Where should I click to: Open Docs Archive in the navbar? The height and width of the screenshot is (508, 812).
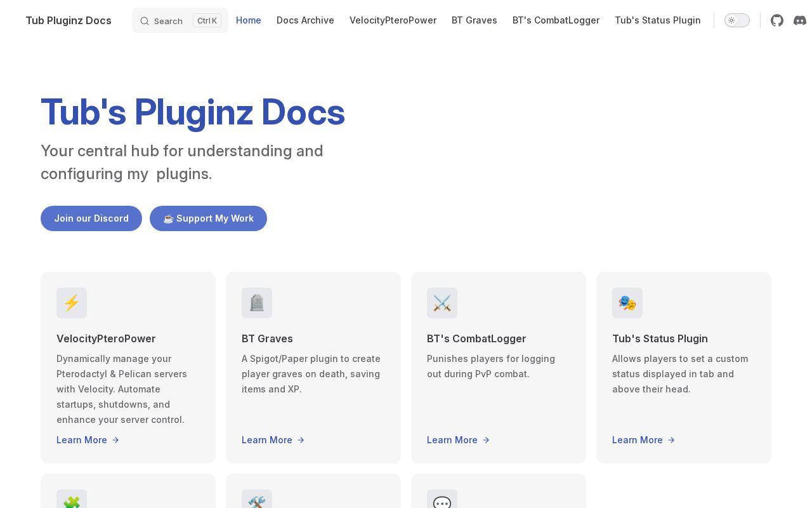pos(305,20)
